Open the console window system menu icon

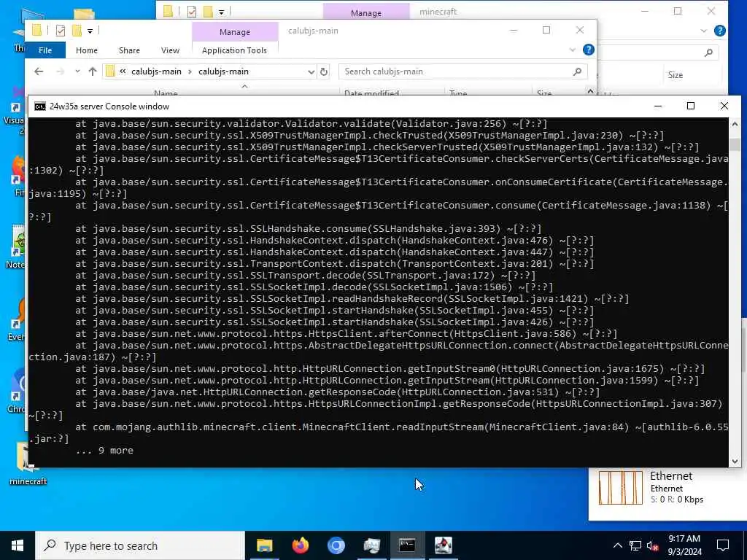pos(40,106)
